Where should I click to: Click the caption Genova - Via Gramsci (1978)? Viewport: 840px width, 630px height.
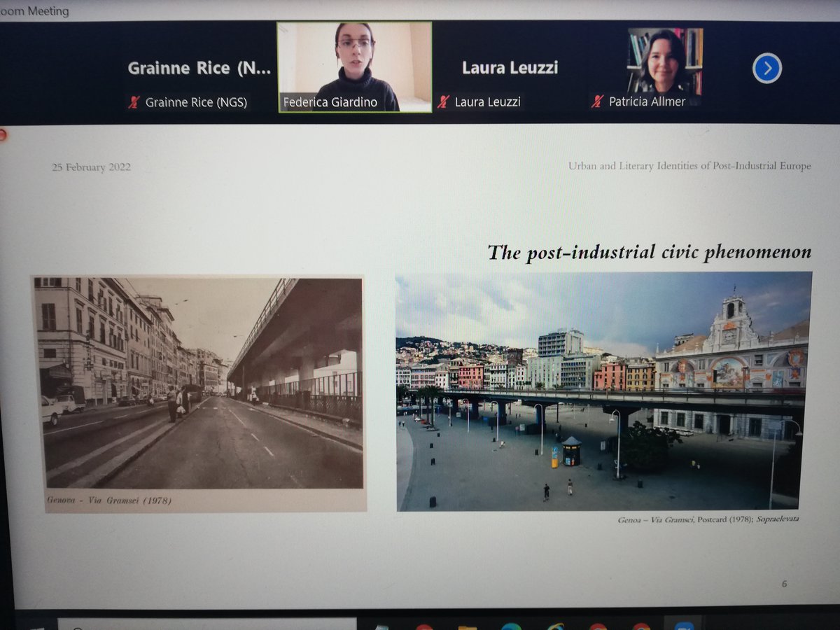pos(108,500)
